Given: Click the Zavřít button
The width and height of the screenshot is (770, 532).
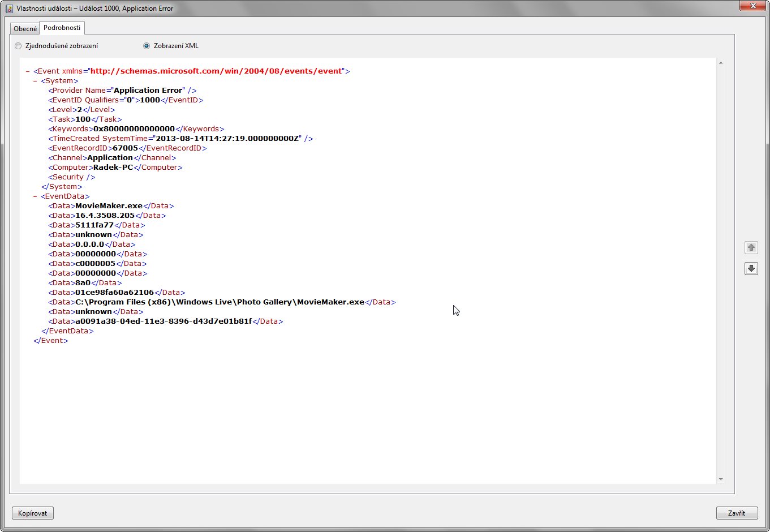Looking at the screenshot, I should coord(737,513).
